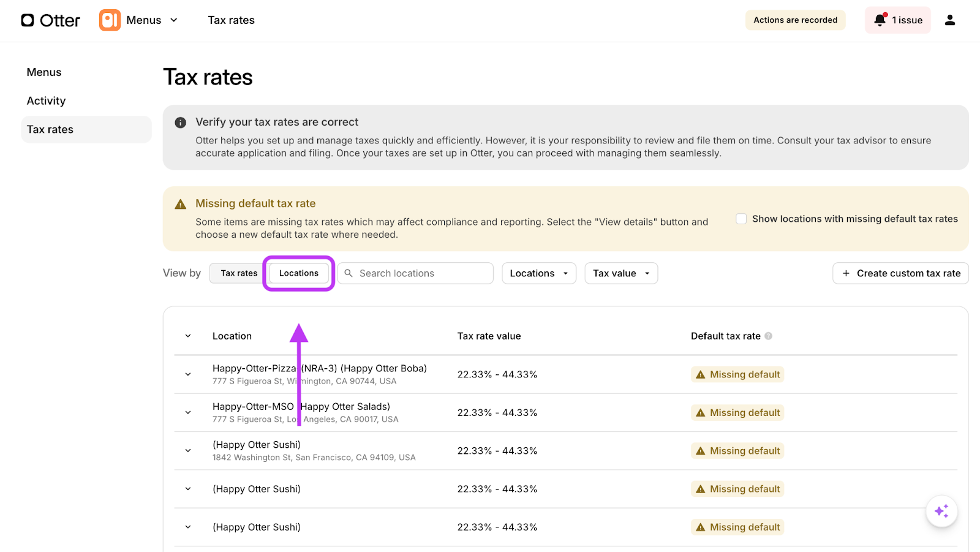This screenshot has width=980, height=552.
Task: Expand the Happy-Otter-Pizza location row
Action: [x=188, y=374]
